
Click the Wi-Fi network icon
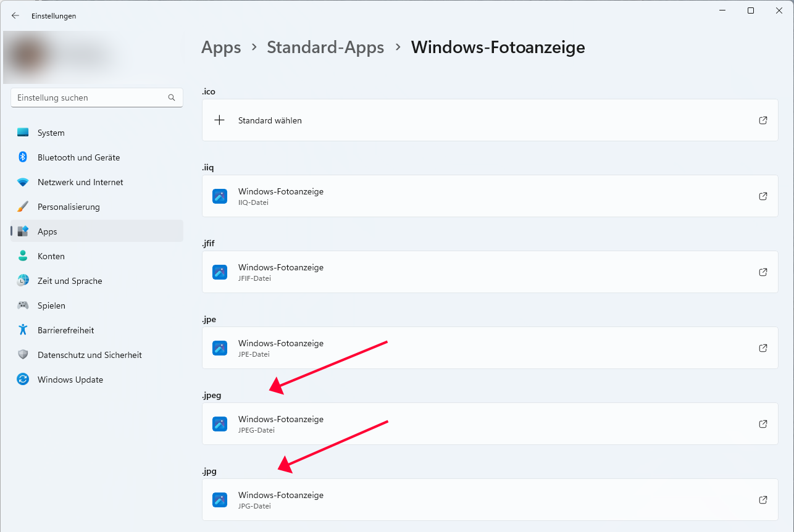coord(23,182)
